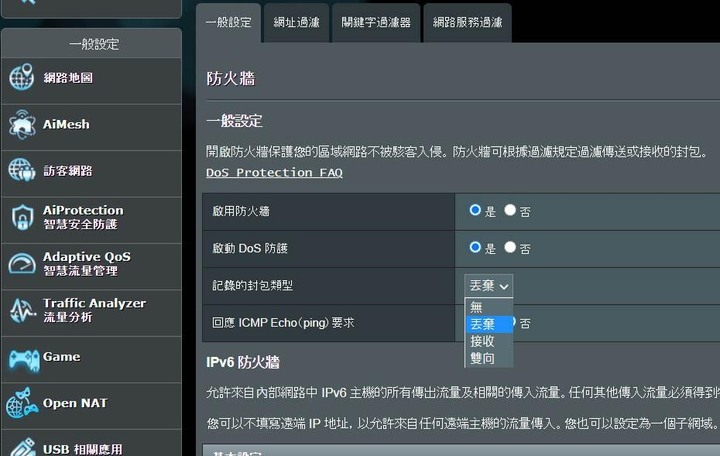
Task: Click the Adaptive QoS gauge icon
Action: coord(22,264)
